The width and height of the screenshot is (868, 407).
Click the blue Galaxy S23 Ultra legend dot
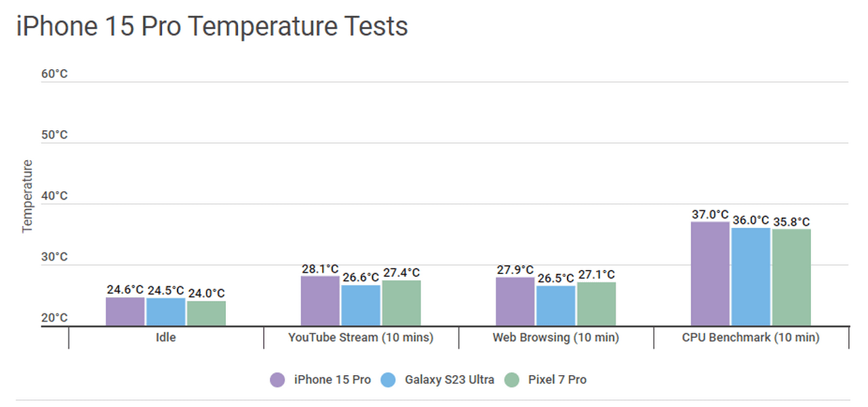tap(389, 380)
